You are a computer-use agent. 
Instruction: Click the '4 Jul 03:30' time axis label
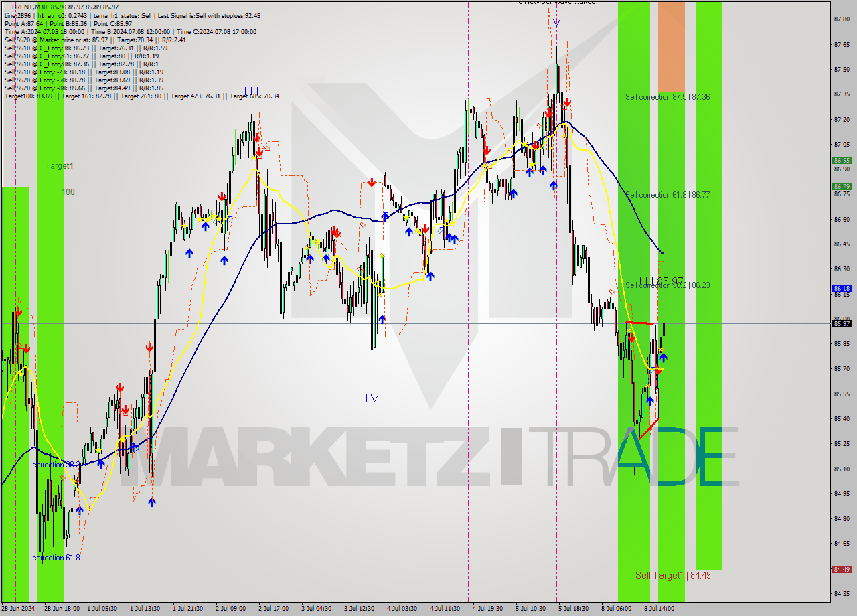coord(402,609)
